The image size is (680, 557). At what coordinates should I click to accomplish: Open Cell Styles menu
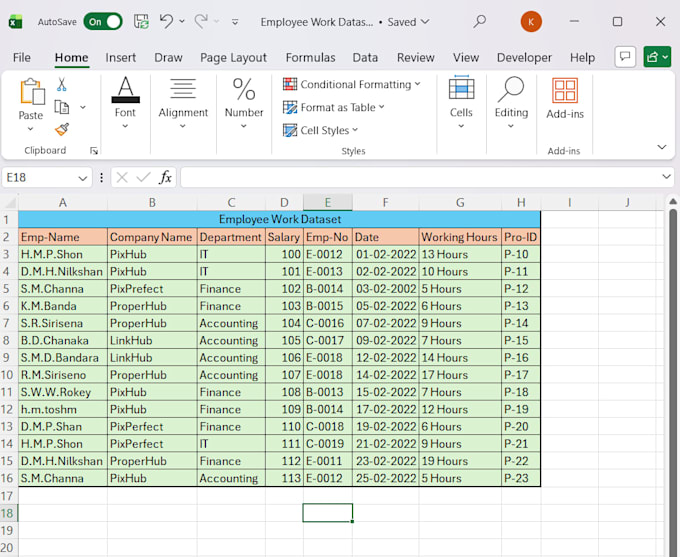[x=320, y=130]
